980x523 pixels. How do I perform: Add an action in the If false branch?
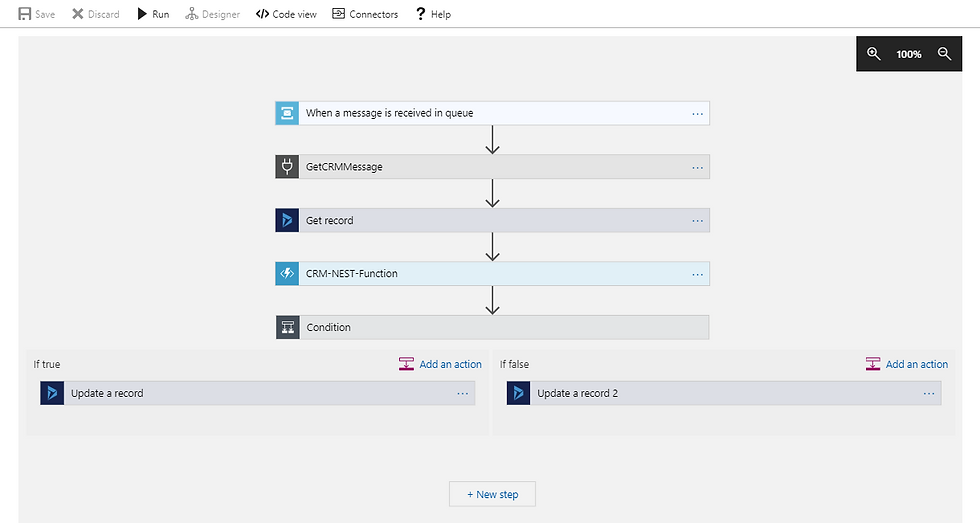tap(907, 364)
